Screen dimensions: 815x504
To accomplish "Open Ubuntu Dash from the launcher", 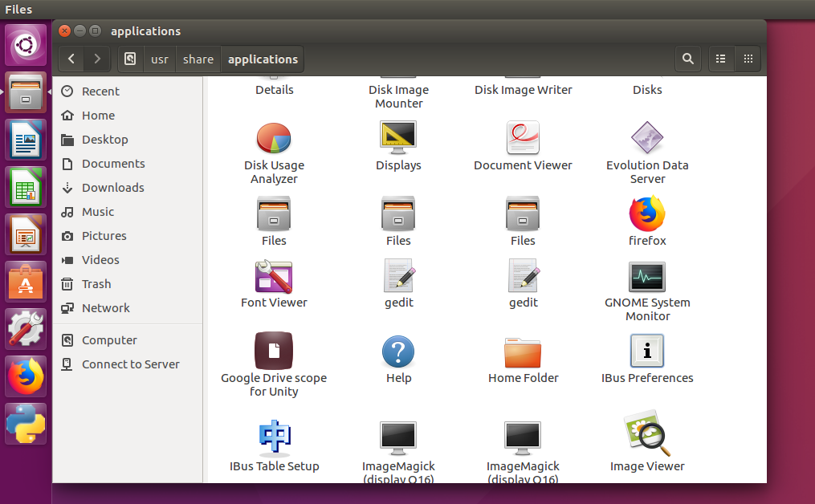I will tap(26, 45).
